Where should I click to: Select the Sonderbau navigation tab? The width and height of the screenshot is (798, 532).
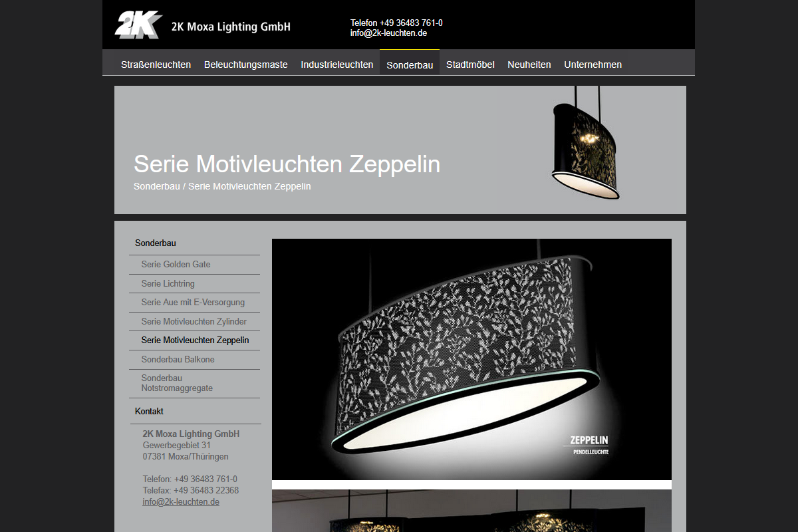click(410, 65)
